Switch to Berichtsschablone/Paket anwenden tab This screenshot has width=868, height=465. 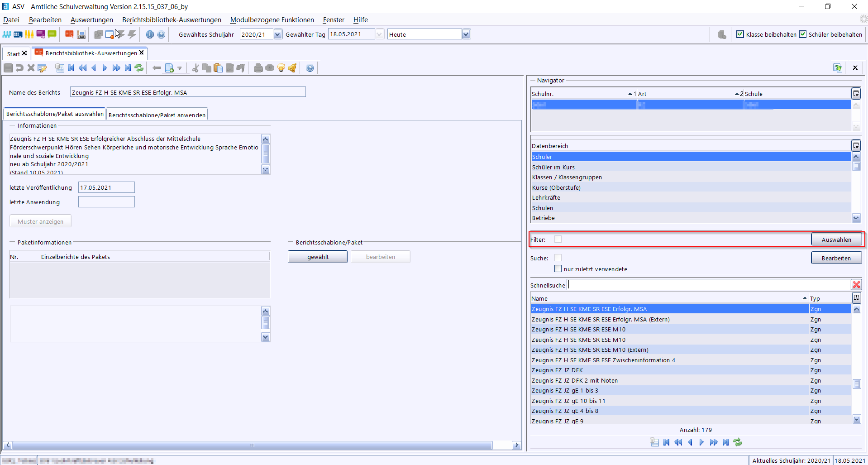[x=157, y=115]
